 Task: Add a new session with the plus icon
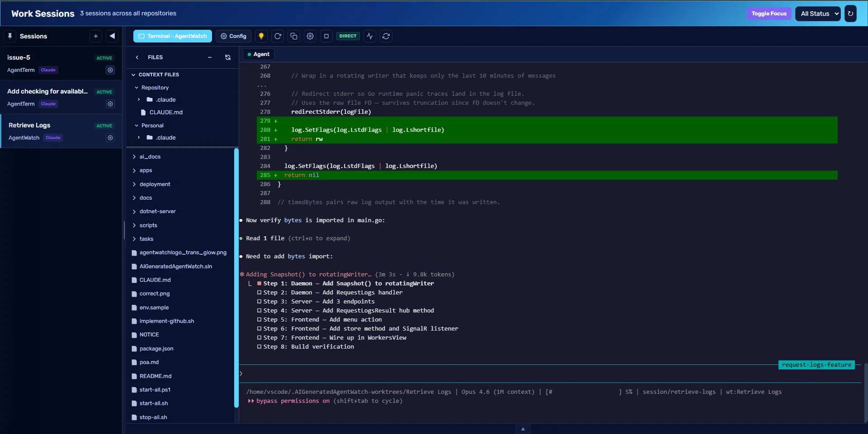click(x=96, y=36)
